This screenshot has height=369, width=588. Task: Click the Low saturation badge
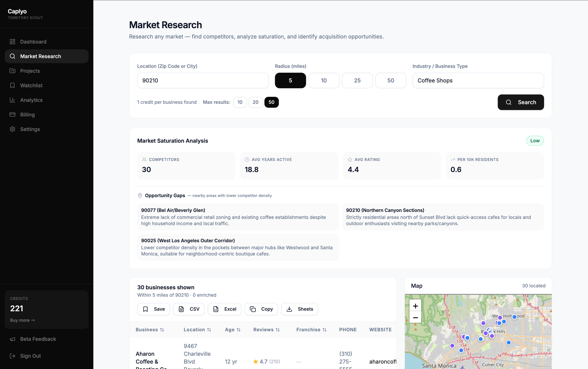(x=535, y=141)
